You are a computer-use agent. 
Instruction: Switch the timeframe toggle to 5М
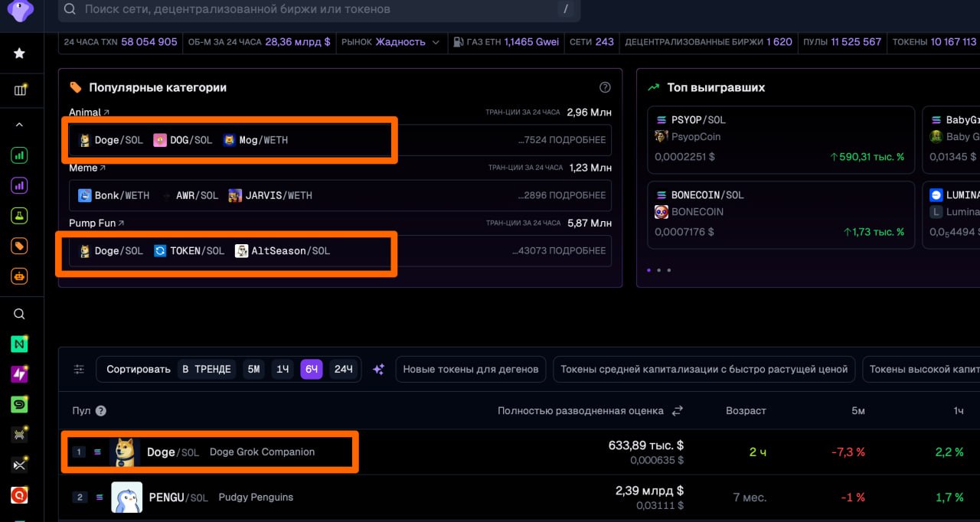(253, 369)
